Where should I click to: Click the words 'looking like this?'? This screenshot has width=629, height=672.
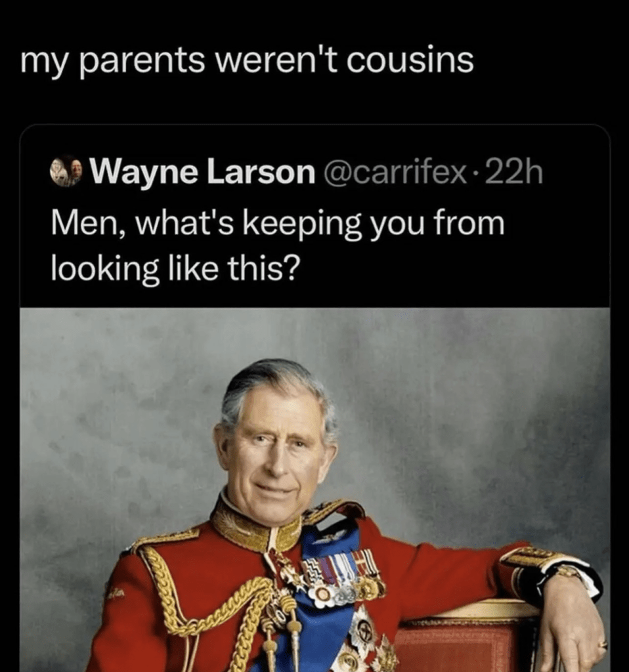click(x=173, y=270)
